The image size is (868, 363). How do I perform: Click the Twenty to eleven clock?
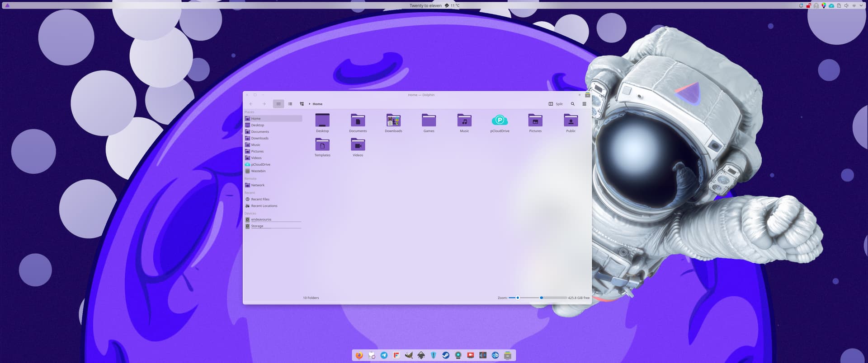(x=425, y=5)
